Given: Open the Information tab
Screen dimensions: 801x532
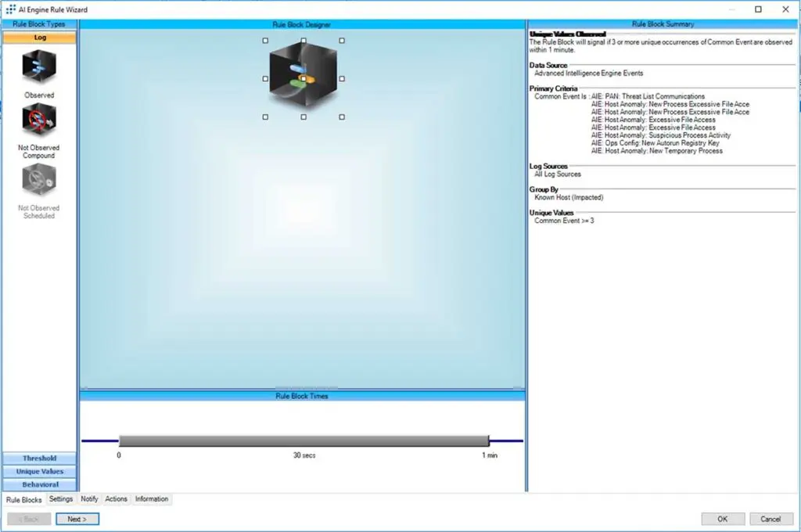Looking at the screenshot, I should 151,498.
